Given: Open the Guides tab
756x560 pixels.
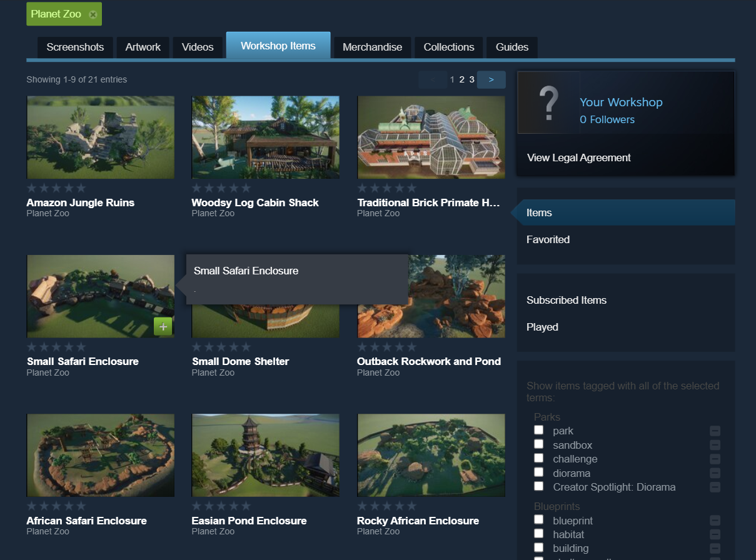Looking at the screenshot, I should [512, 47].
